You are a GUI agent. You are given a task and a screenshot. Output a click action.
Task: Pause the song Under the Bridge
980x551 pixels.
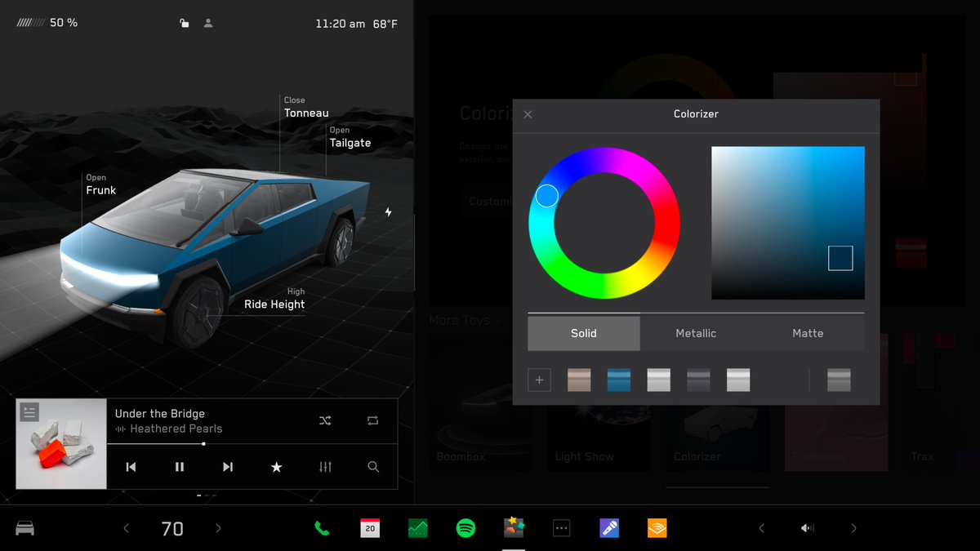[180, 467]
